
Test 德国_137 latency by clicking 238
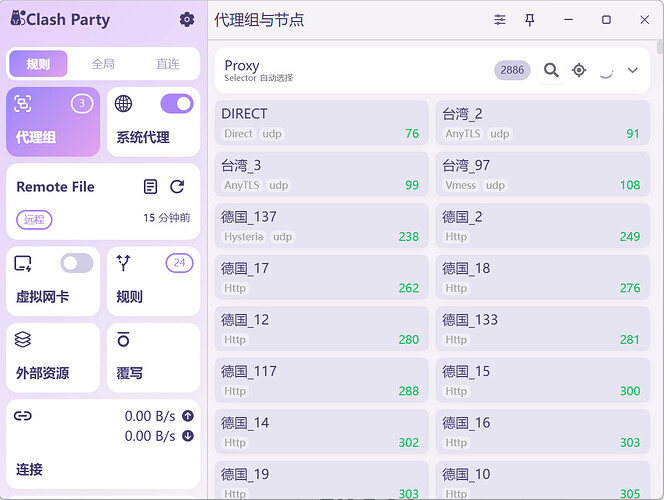409,237
